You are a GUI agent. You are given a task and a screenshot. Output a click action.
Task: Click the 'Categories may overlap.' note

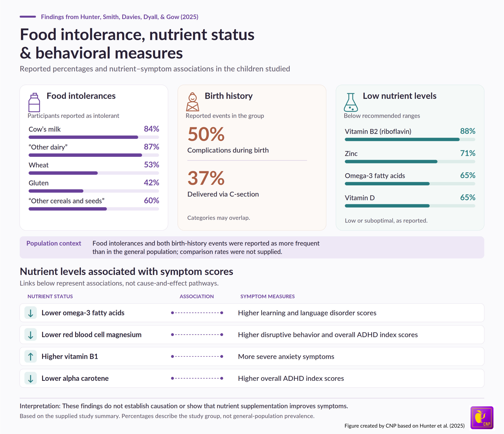[219, 218]
